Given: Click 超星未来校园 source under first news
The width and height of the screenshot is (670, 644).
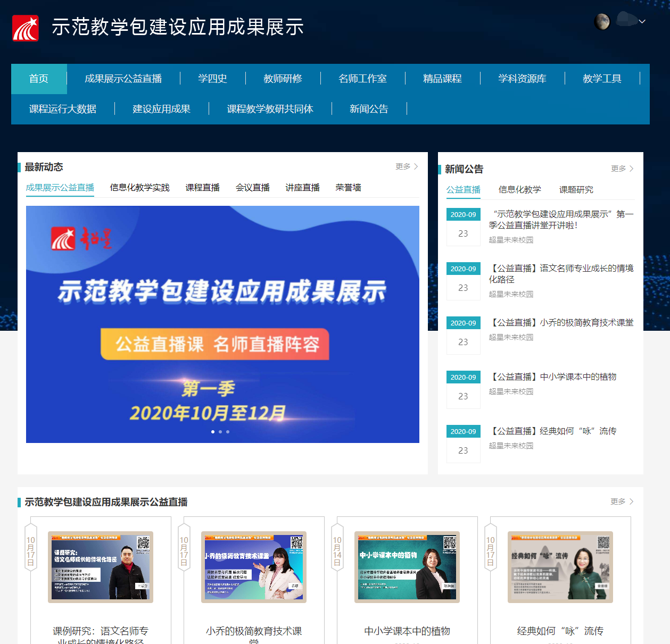Looking at the screenshot, I should click(x=511, y=240).
